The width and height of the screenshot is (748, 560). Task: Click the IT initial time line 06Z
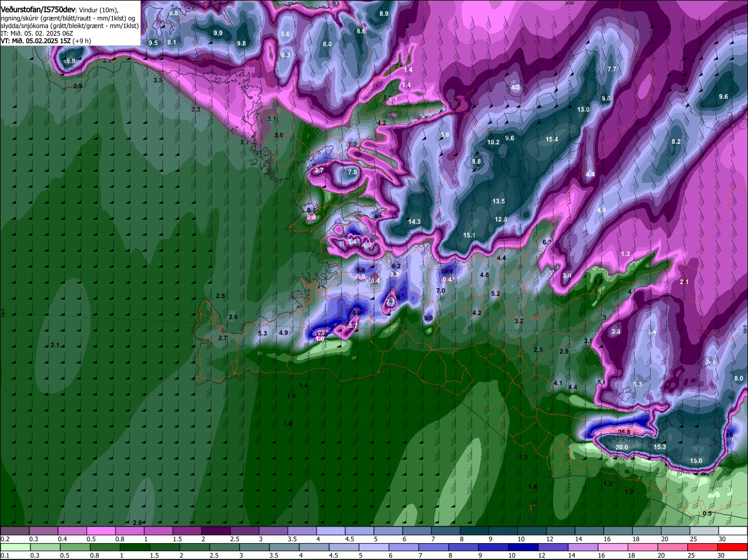[x=38, y=33]
